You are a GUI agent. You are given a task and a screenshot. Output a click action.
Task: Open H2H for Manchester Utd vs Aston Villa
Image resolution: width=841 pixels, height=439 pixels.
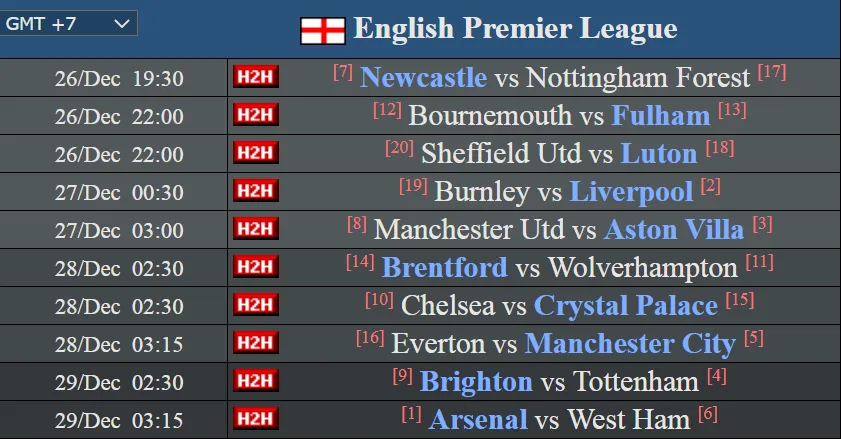256,229
